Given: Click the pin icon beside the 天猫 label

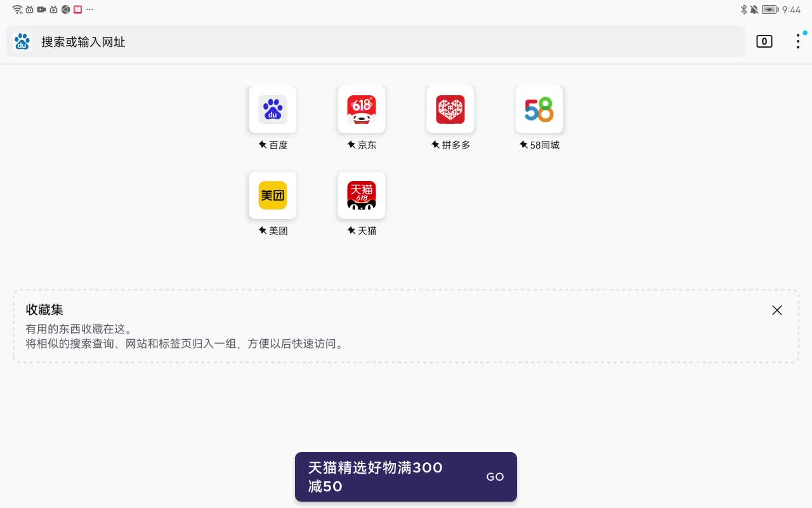Looking at the screenshot, I should click(x=351, y=231).
